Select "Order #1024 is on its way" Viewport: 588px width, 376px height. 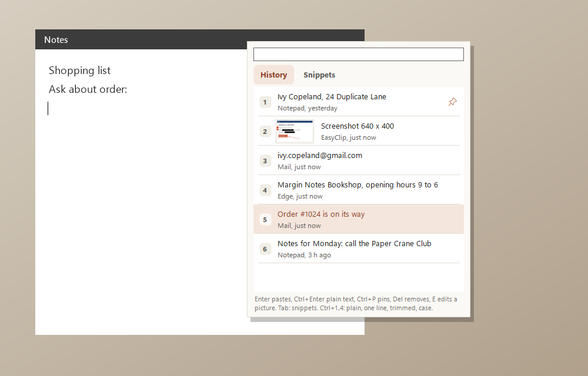(x=359, y=219)
